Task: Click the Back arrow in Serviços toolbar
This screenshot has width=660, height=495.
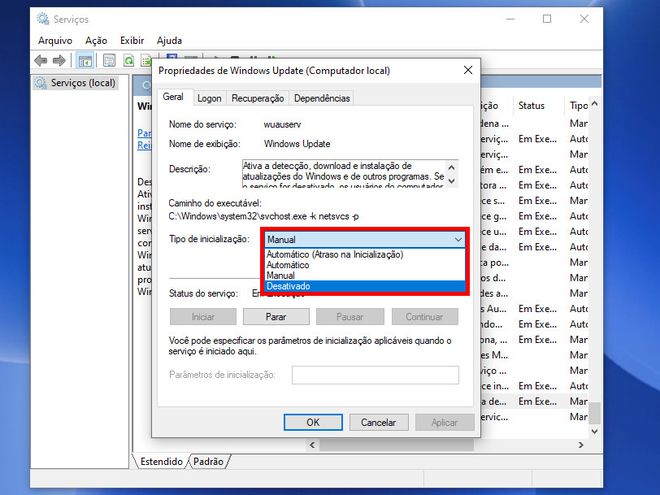Action: pyautogui.click(x=41, y=61)
